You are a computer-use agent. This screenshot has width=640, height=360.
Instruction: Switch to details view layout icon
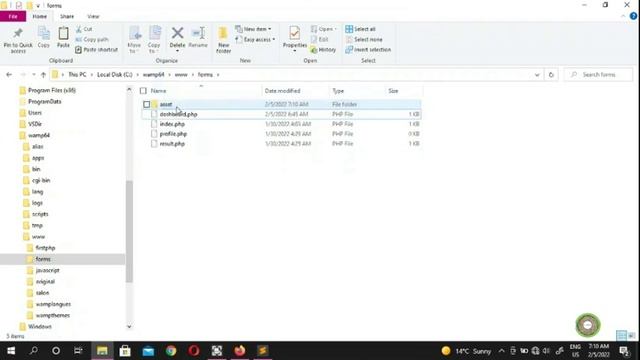coord(621,336)
